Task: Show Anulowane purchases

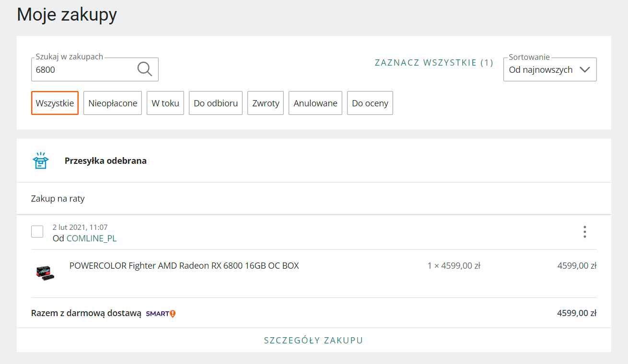Action: (315, 103)
